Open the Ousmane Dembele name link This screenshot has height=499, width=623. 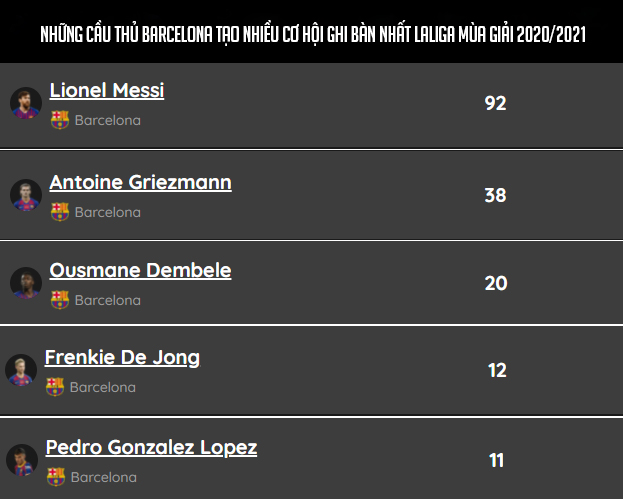[140, 270]
